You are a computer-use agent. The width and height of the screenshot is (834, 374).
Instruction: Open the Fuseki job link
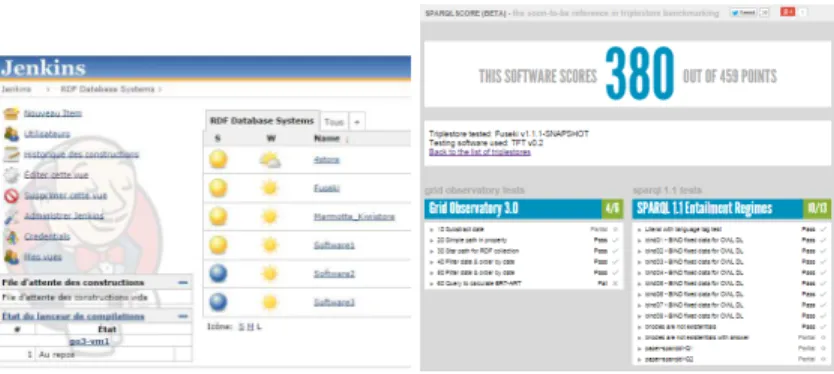click(327, 188)
